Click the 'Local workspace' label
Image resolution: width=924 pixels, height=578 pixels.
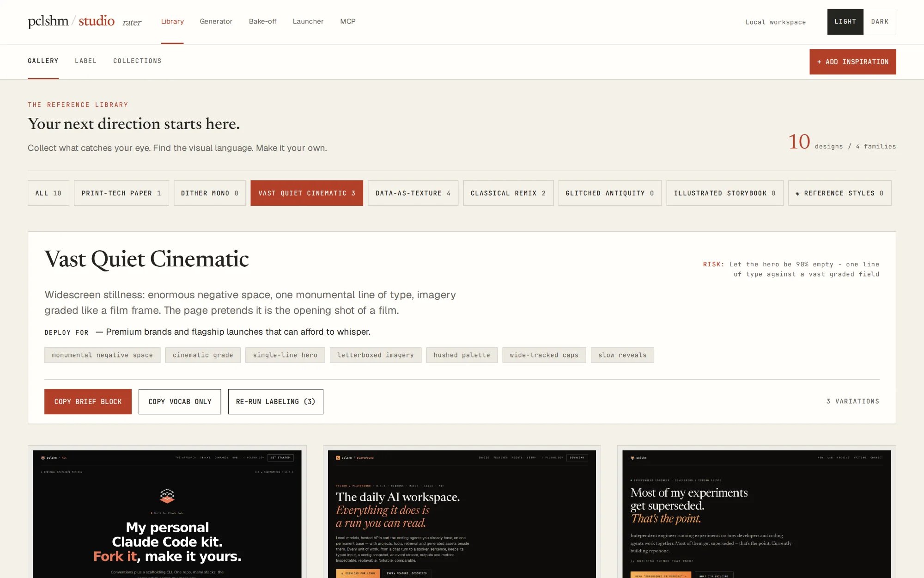pos(776,22)
